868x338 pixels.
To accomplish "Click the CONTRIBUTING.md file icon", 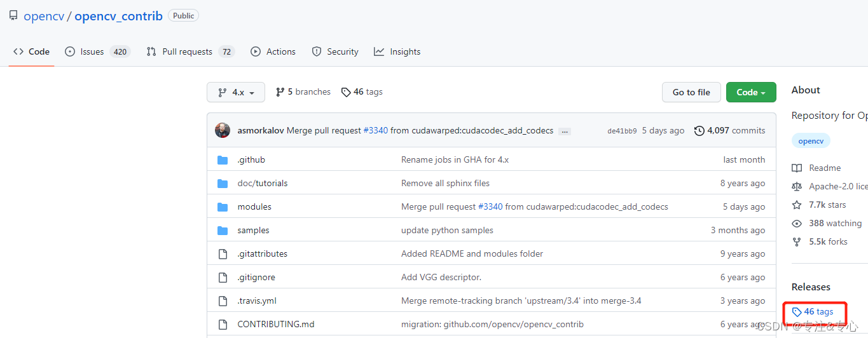I will point(223,325).
